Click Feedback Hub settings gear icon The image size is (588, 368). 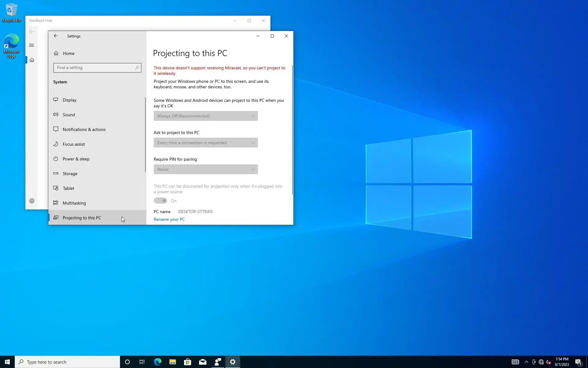click(x=32, y=201)
